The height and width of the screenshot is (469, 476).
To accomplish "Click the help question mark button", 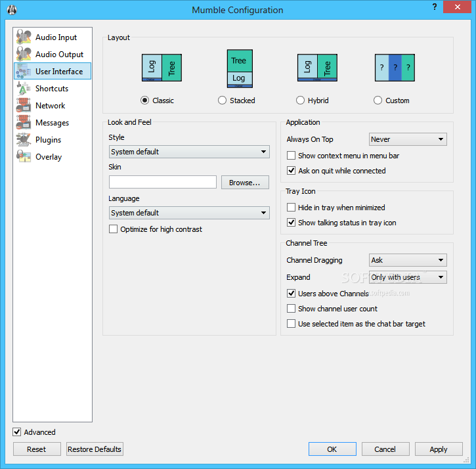I will [x=435, y=7].
